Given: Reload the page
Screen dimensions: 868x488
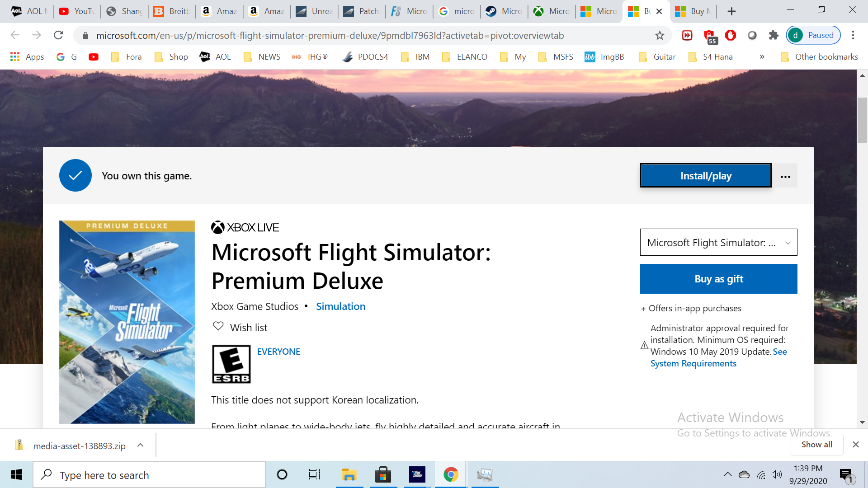Looking at the screenshot, I should [x=58, y=35].
